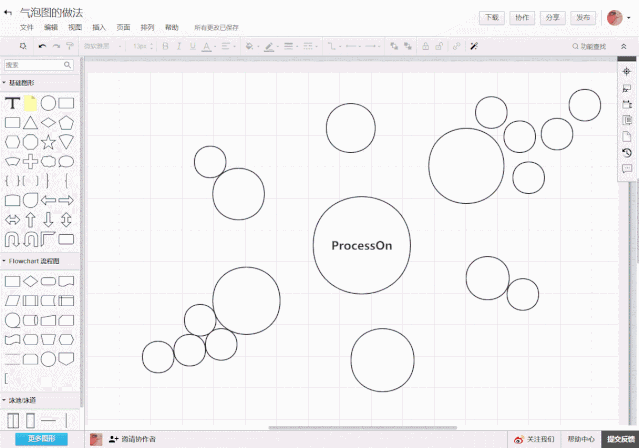Click the 发布 button
Screen dimensions: 639x448
point(583,18)
